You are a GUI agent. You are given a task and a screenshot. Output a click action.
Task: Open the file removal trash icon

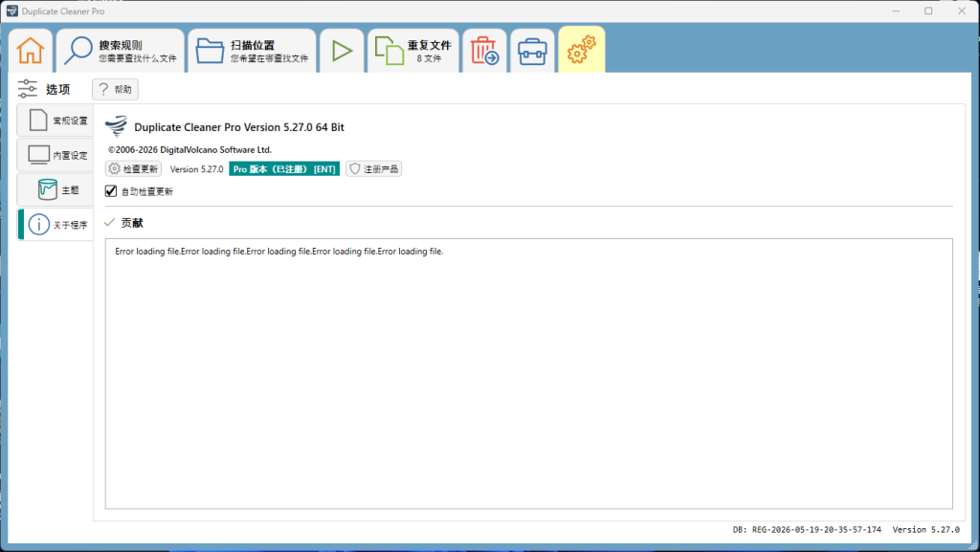pos(484,51)
